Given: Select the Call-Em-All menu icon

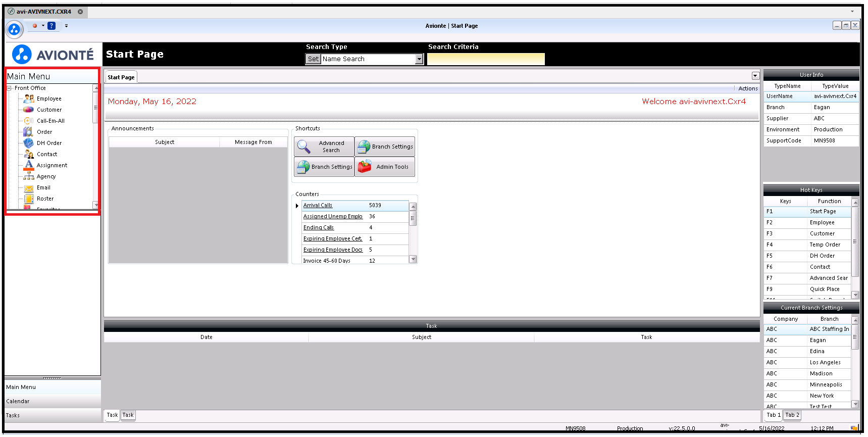Looking at the screenshot, I should click(x=29, y=121).
